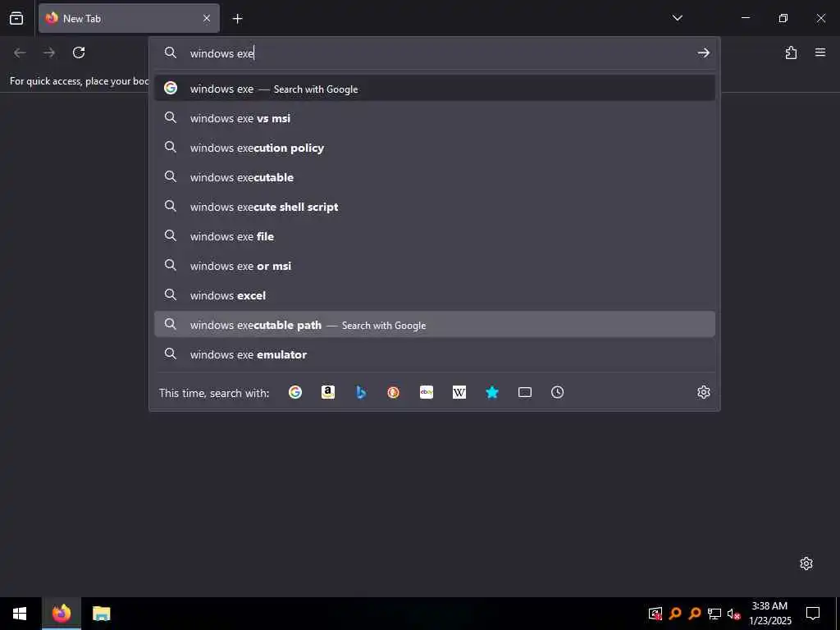Close the New Tab tab
840x630 pixels.
click(207, 18)
